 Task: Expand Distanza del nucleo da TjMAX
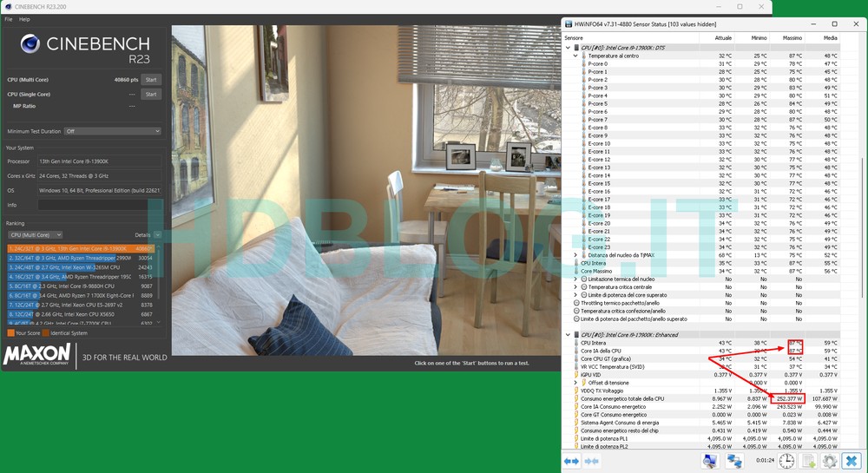[575, 255]
